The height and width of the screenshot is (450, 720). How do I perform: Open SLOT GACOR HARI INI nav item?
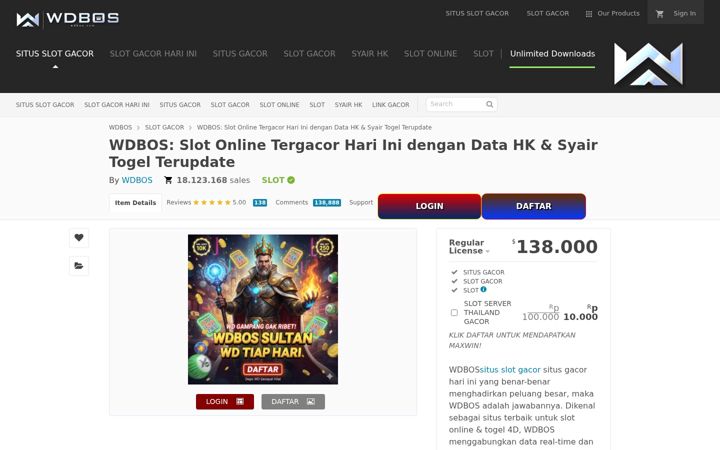153,54
